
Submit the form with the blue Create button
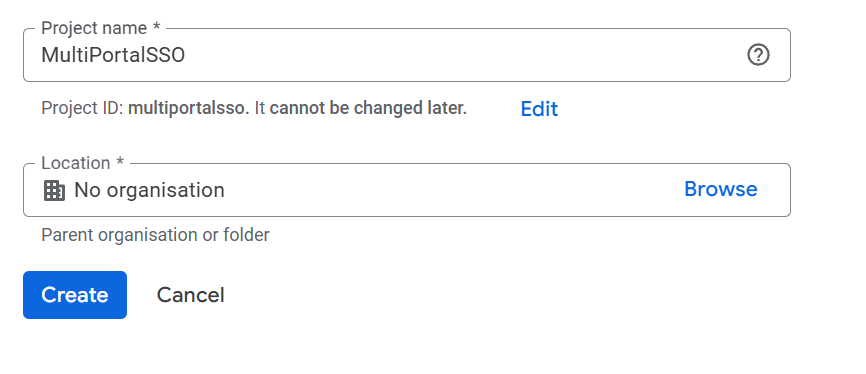[x=75, y=295]
